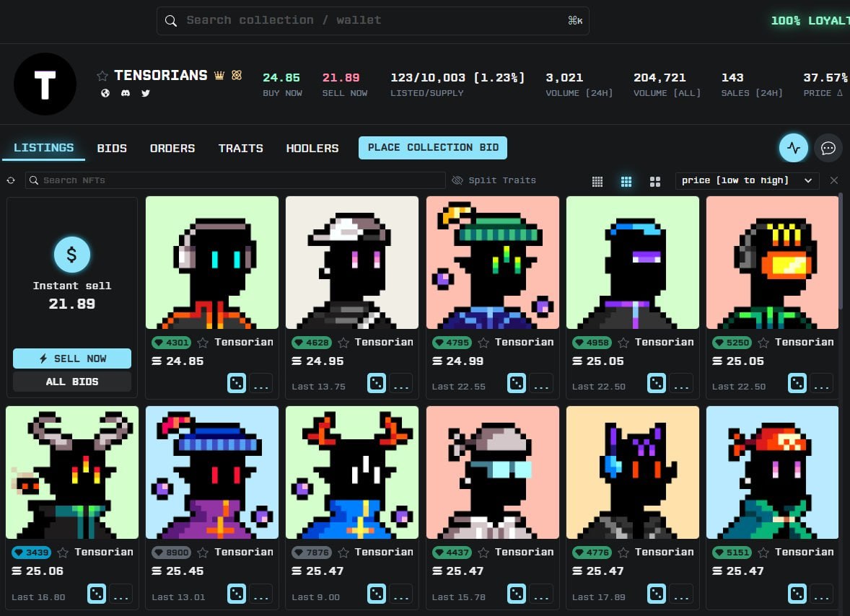The image size is (850, 616).
Task: Open the goggles Tensorian 4437 thumbnail
Action: pos(493,472)
